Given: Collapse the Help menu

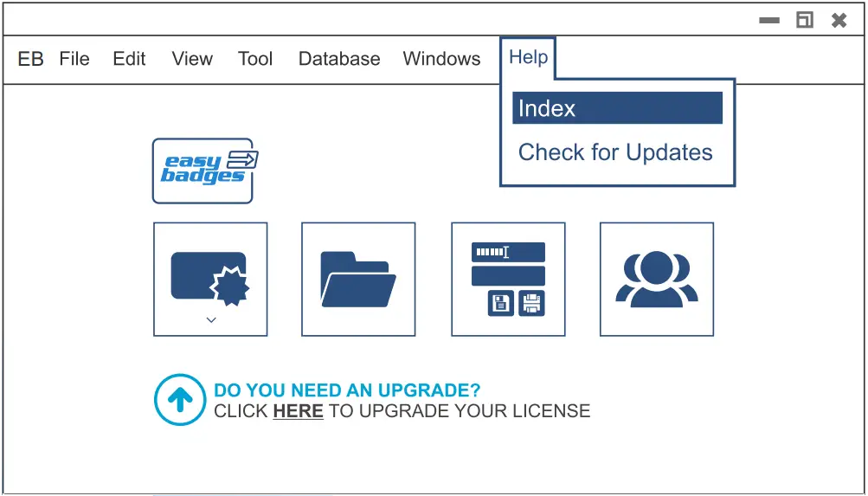Looking at the screenshot, I should [528, 57].
